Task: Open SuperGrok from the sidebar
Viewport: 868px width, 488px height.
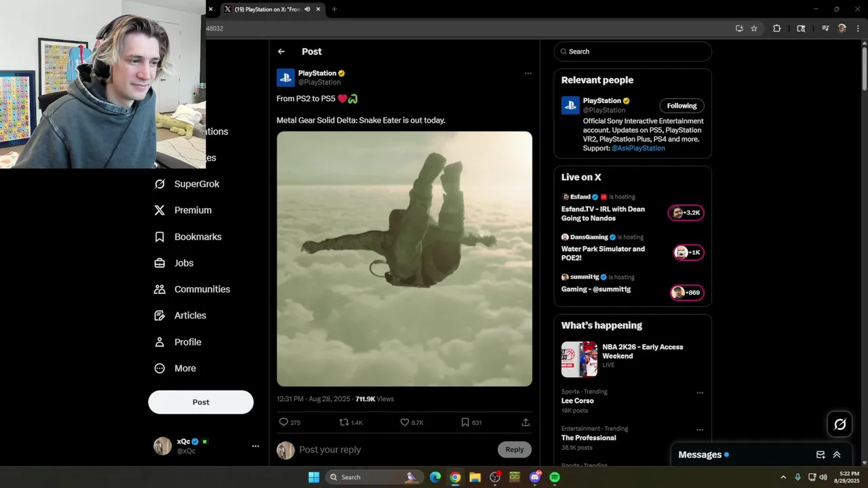Action: tap(186, 184)
